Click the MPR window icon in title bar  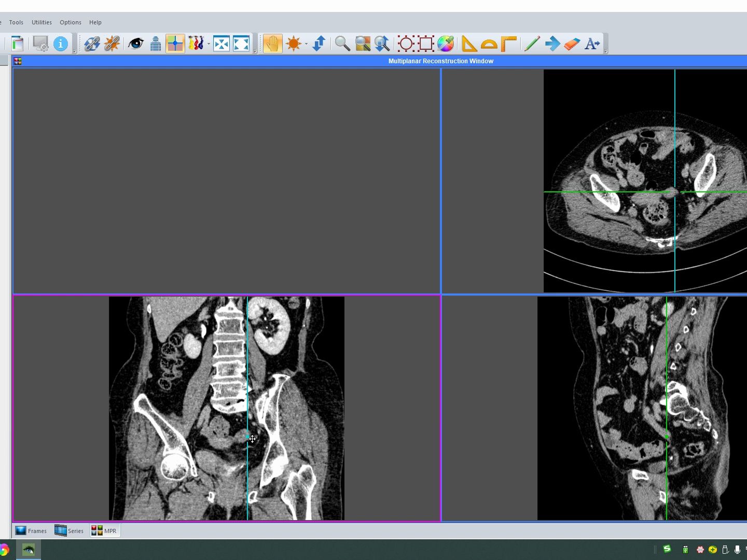coord(18,61)
